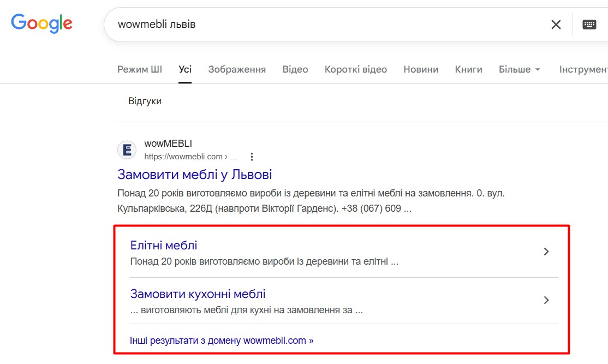Click the snippet виготовляють меблі для кухні
This screenshot has height=364, width=608.
[x=247, y=310]
